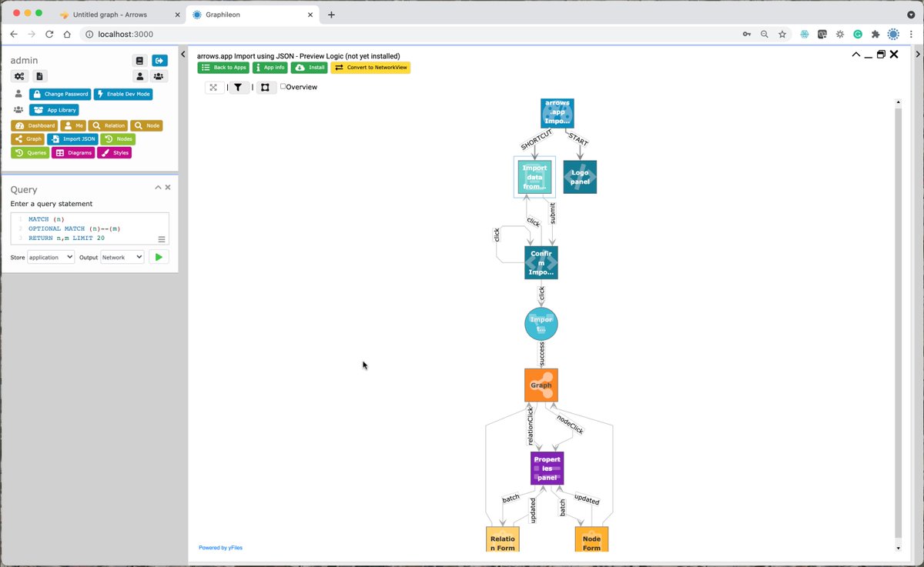
Task: Run query with the green play button
Action: [x=159, y=257]
